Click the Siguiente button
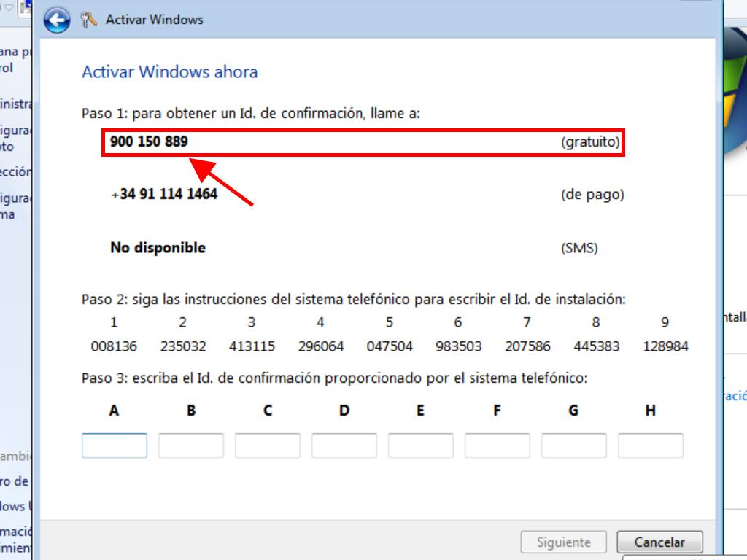The width and height of the screenshot is (747, 560). pyautogui.click(x=563, y=542)
